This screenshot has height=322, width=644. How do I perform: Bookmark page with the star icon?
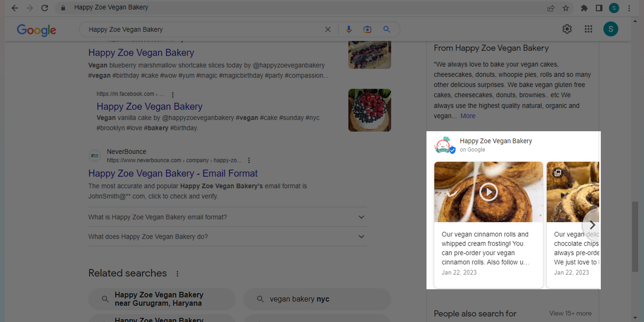[566, 8]
